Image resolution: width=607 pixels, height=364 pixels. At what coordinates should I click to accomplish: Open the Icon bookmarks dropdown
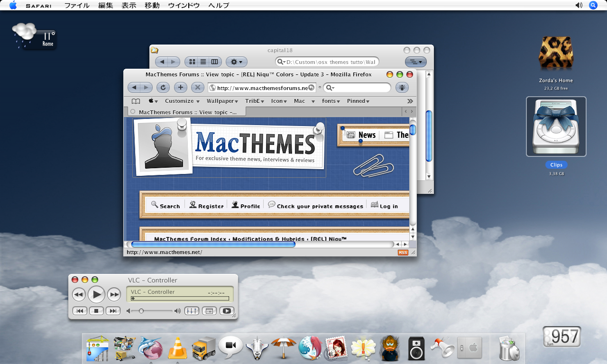[x=279, y=101]
